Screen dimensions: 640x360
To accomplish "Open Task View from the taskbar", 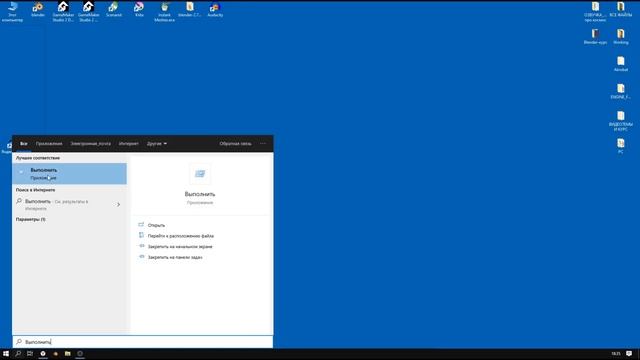I will pos(30,353).
